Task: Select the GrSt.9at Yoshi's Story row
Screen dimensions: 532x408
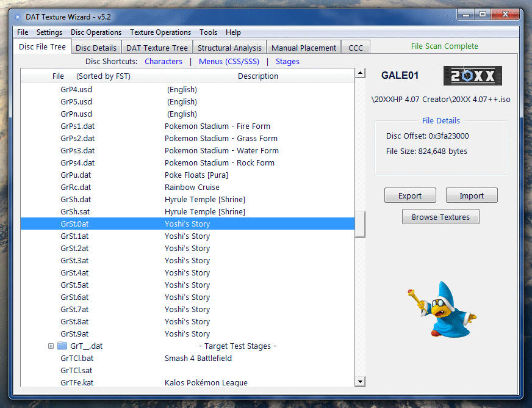Action: tap(188, 334)
